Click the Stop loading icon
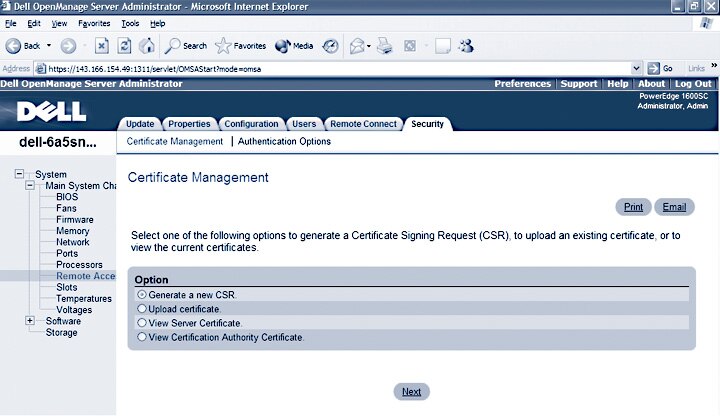The image size is (720, 416). click(102, 46)
